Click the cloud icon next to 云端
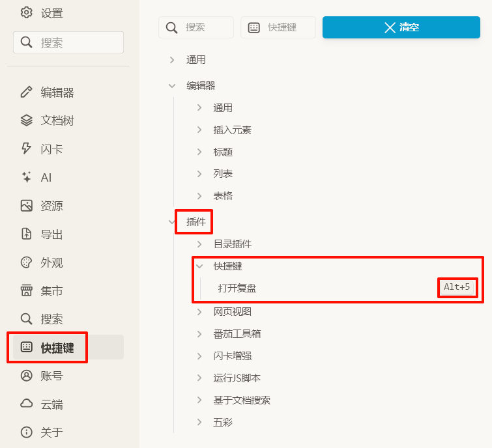This screenshot has width=492, height=448. (x=26, y=404)
